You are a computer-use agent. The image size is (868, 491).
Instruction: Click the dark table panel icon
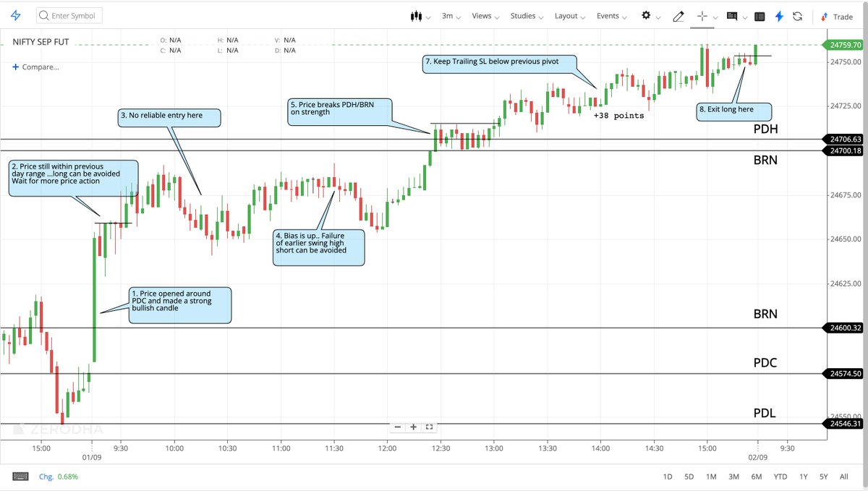pos(759,16)
